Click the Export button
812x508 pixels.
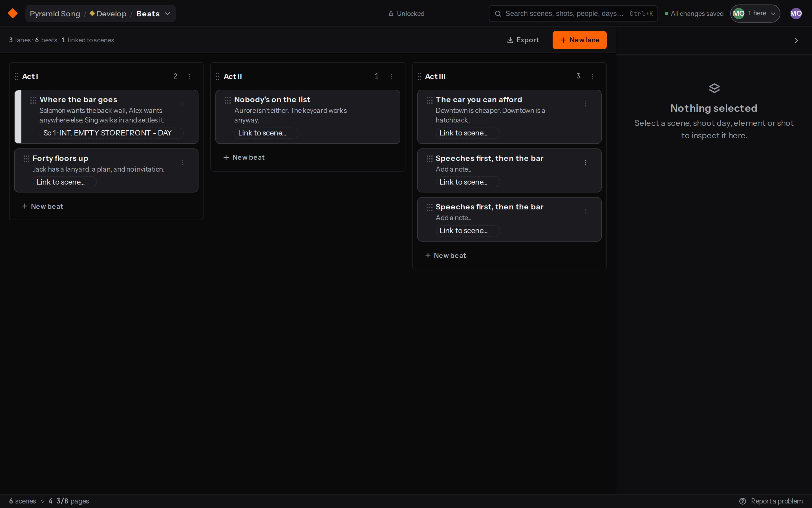click(x=523, y=40)
